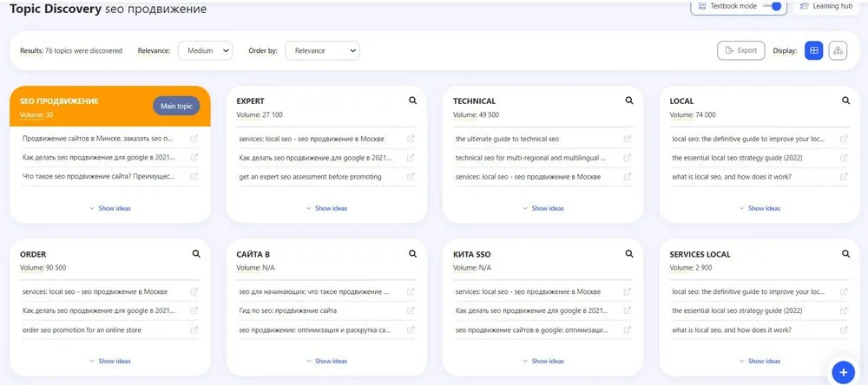868x385 pixels.
Task: Click the Main topic badge
Action: [x=176, y=106]
